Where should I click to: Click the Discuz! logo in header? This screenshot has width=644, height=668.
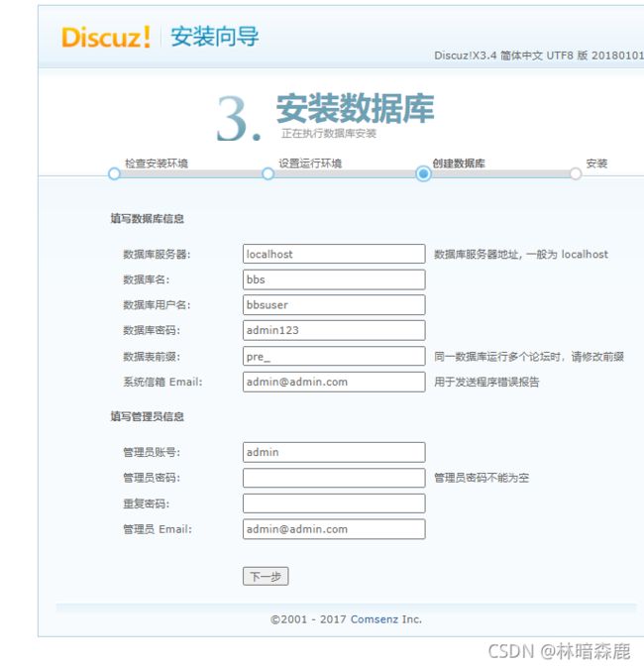coord(106,37)
